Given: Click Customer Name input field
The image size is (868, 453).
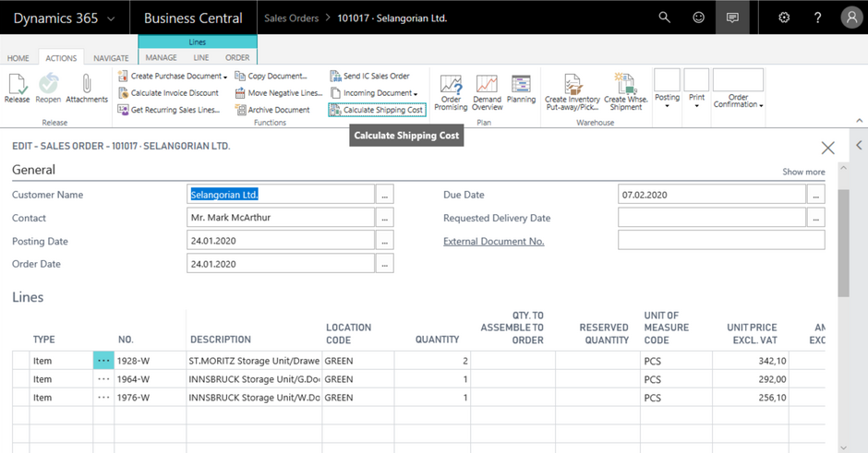Looking at the screenshot, I should (x=281, y=195).
